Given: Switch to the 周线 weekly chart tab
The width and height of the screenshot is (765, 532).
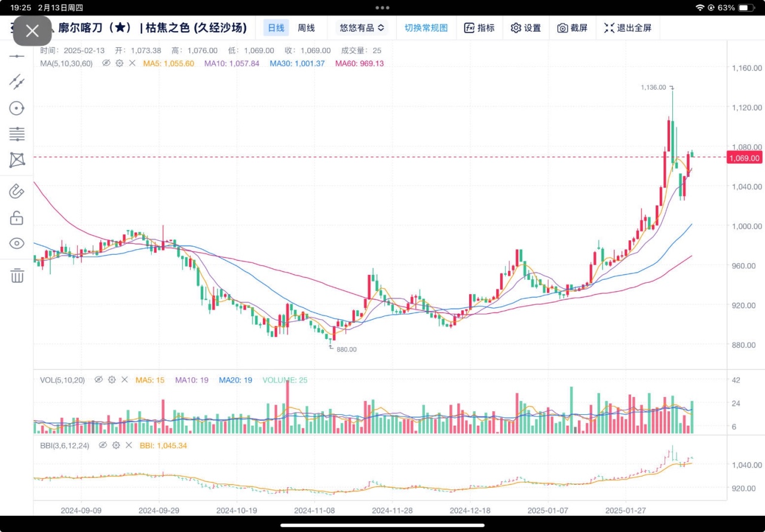Looking at the screenshot, I should pyautogui.click(x=306, y=27).
